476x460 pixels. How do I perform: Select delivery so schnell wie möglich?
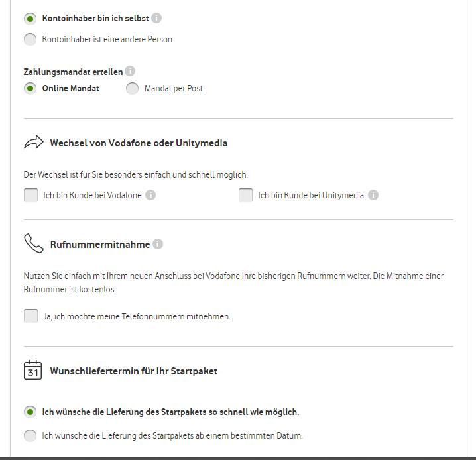click(30, 412)
